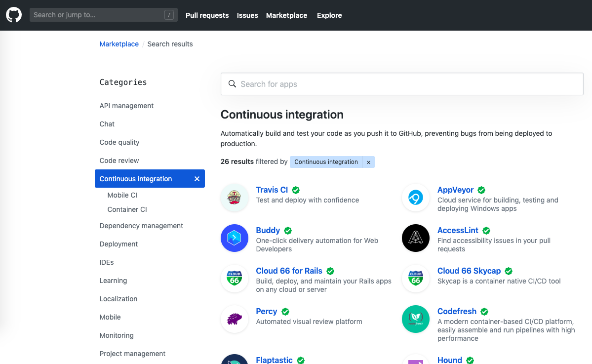Select the Dependency management category
This screenshot has height=364, width=592.
141,225
